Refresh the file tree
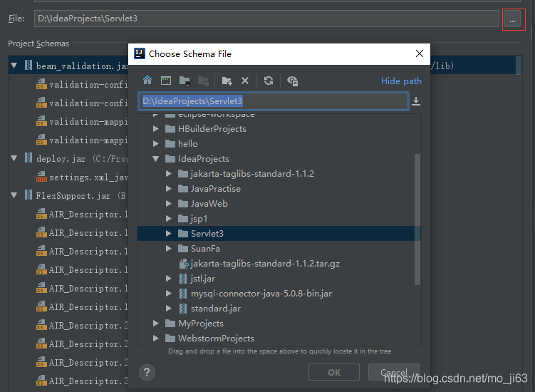Viewport: 535px width, 392px height. coord(269,81)
